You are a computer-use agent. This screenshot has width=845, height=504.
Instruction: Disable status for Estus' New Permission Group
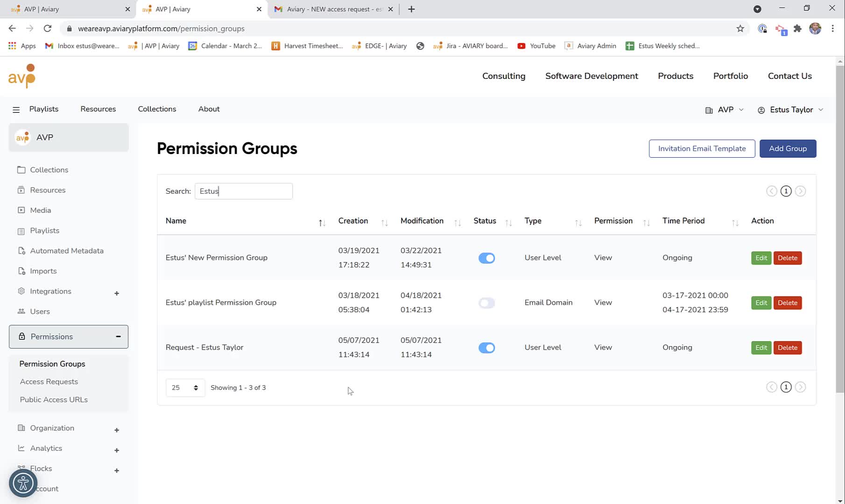(486, 258)
